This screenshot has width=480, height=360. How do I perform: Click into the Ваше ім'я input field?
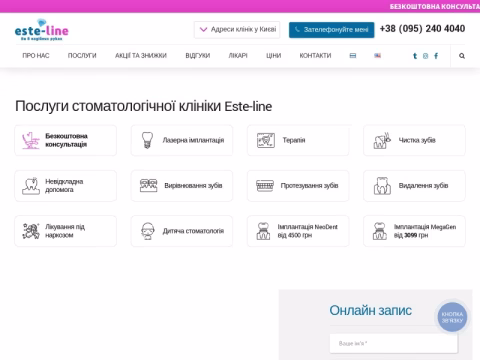tap(394, 343)
